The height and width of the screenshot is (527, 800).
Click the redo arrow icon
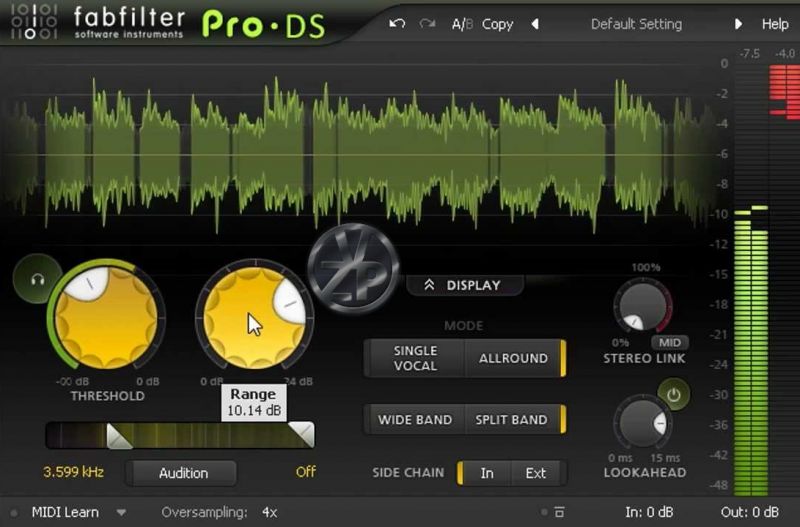coord(427,23)
